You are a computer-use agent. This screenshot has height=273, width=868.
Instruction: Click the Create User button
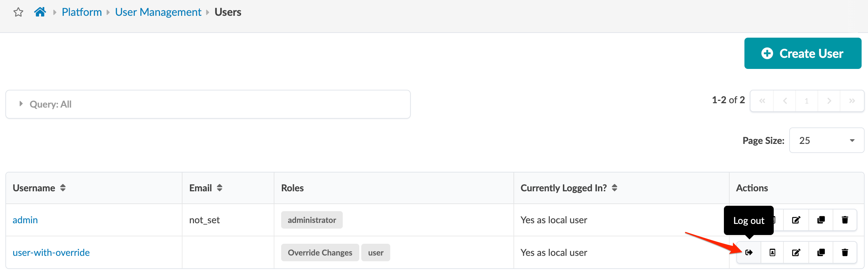802,53
